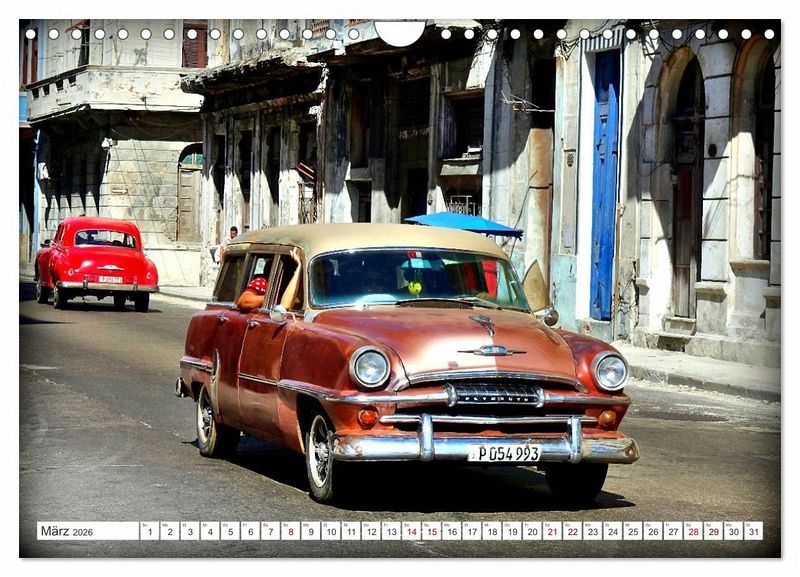Select Sunday 29 in the calendar strip

coord(714,531)
